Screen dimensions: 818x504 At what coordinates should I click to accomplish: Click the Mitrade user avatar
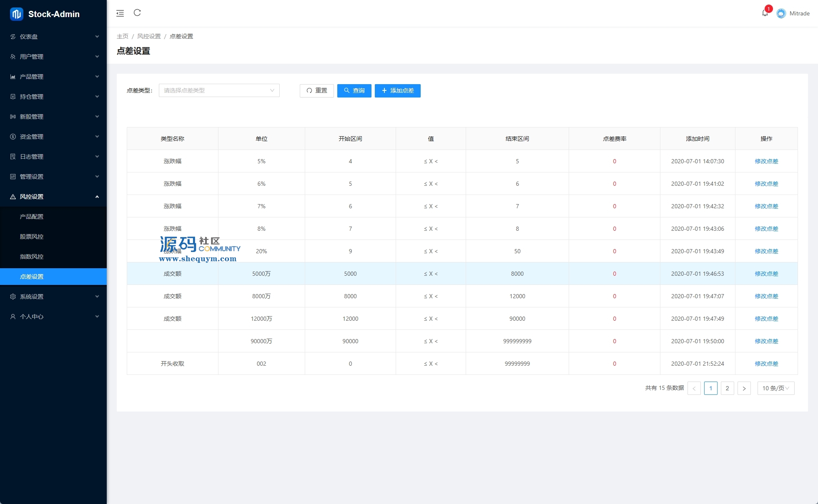(781, 13)
